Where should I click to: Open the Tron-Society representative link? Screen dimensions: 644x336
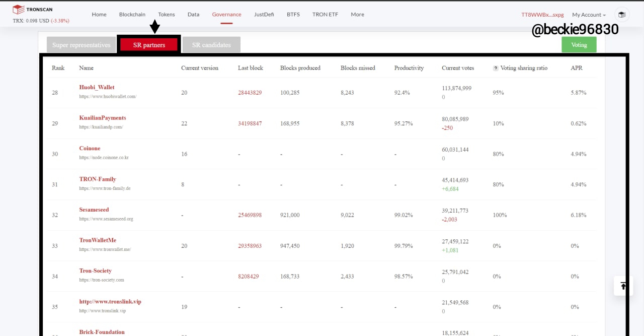(95, 271)
